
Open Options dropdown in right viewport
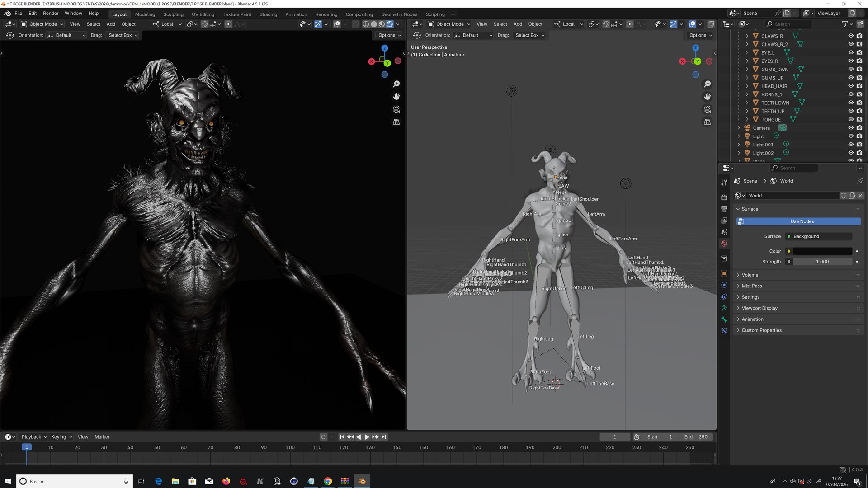pos(700,35)
